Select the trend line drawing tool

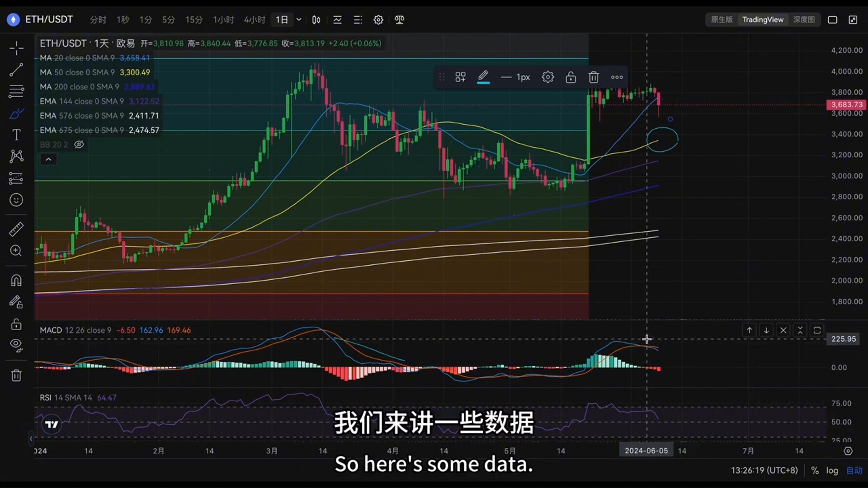16,70
